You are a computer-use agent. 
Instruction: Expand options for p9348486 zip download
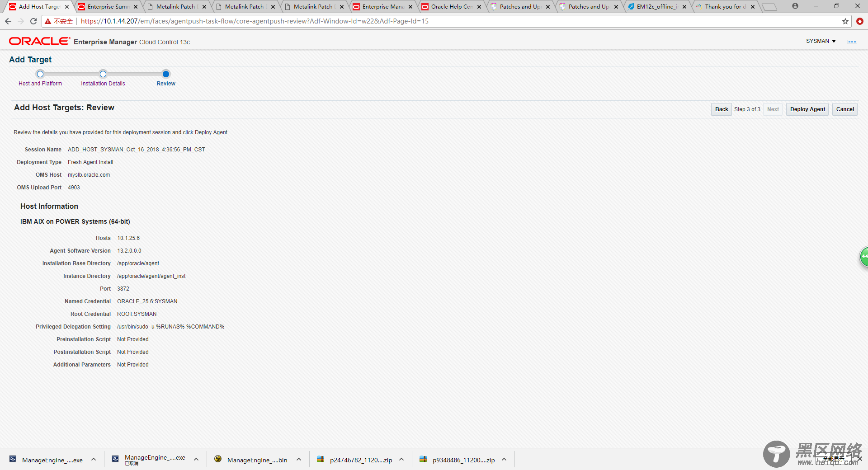(504, 460)
